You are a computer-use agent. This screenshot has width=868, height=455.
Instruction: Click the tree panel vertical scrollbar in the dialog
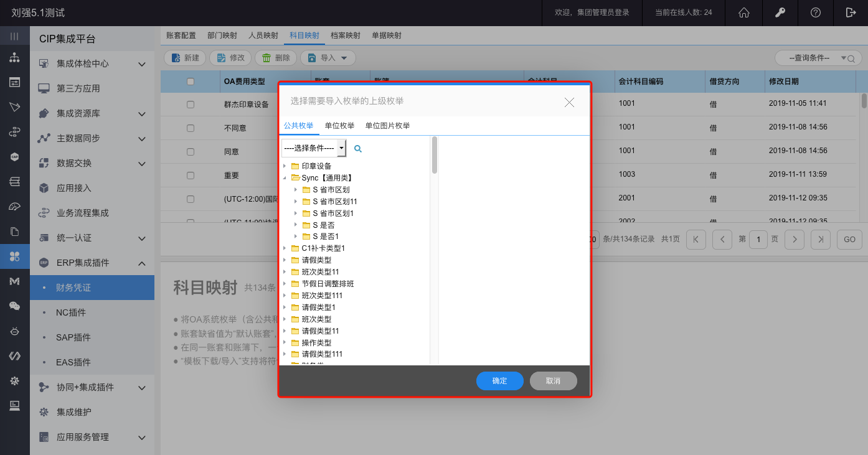435,156
